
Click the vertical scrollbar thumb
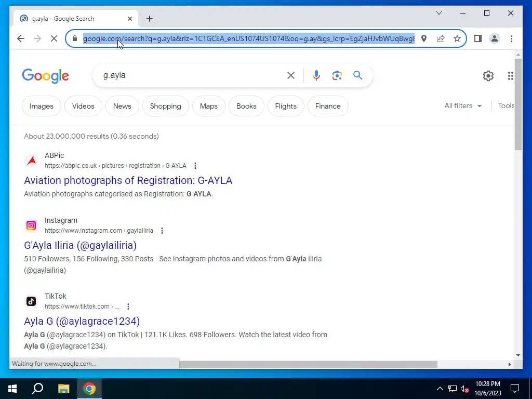(x=518, y=104)
